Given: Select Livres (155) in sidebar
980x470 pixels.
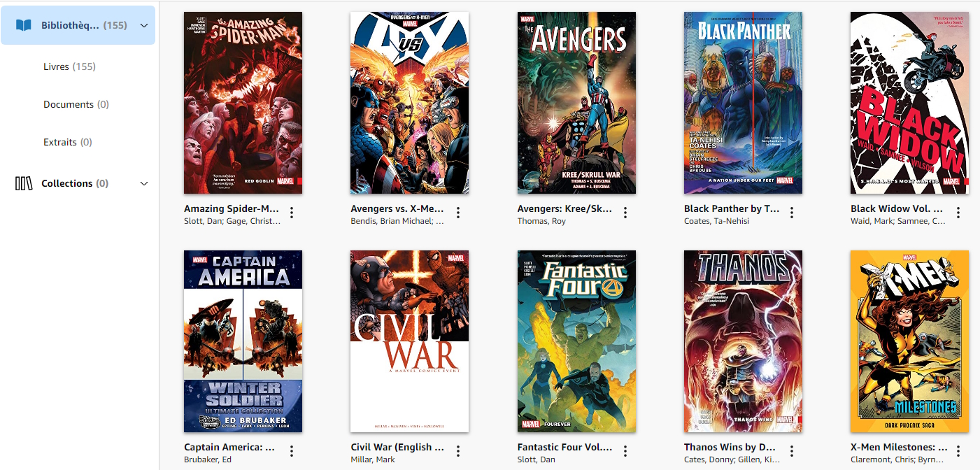Looking at the screenshot, I should [69, 66].
